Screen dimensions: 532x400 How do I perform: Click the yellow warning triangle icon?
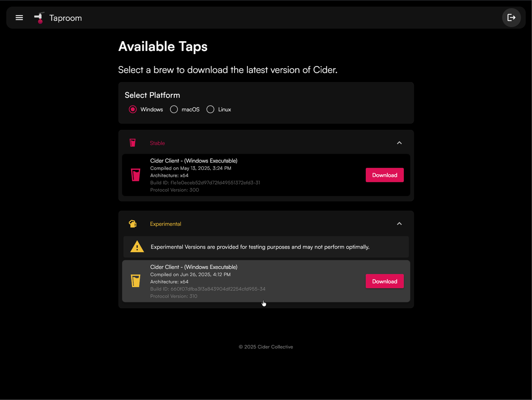point(137,247)
